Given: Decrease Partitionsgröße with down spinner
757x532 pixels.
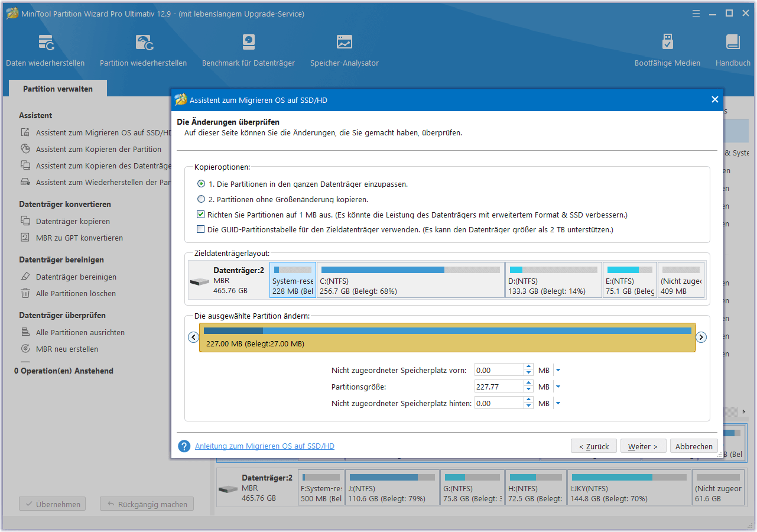Looking at the screenshot, I should point(528,390).
